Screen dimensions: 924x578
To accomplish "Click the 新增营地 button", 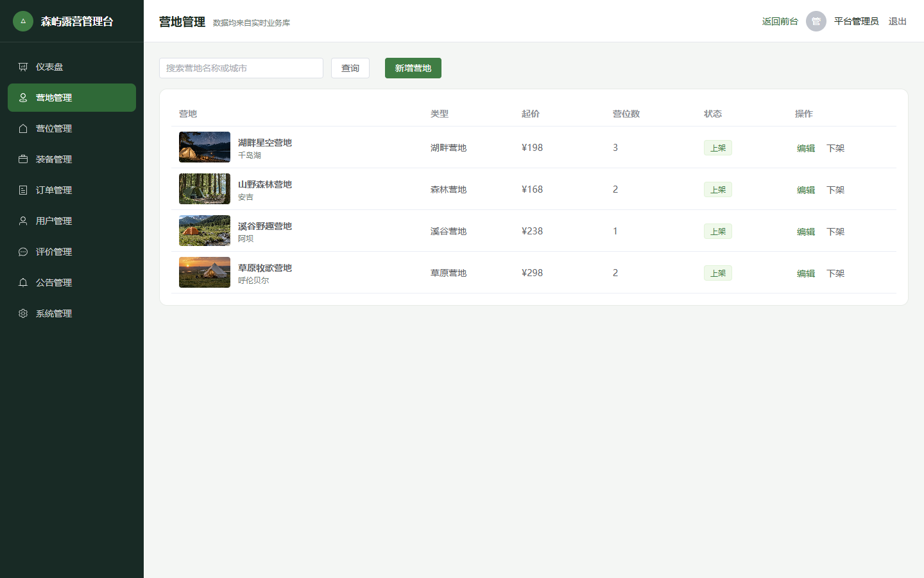I will (413, 68).
